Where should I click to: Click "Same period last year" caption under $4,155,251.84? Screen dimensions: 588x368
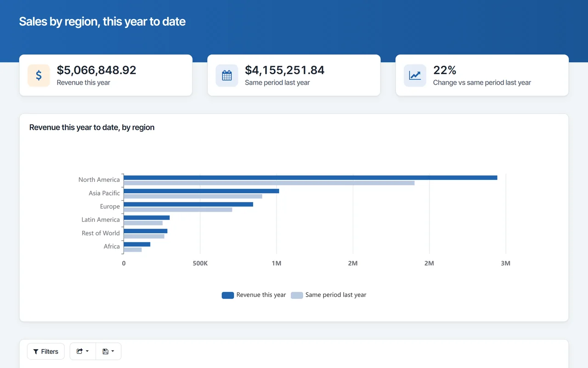[277, 83]
